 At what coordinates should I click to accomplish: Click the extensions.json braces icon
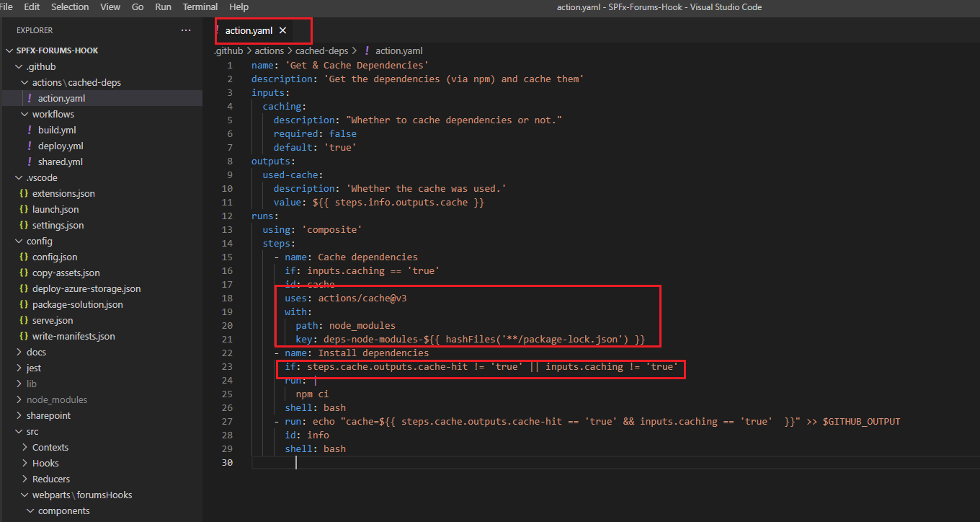[24, 193]
